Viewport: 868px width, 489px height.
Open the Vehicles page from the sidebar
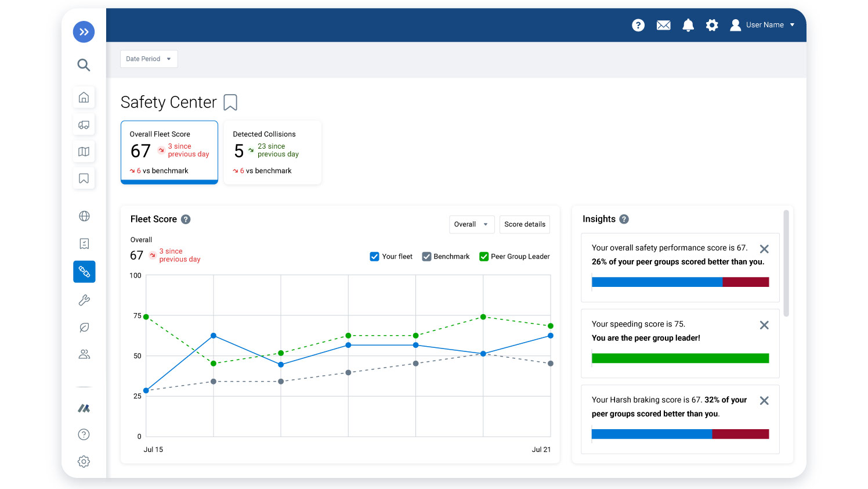tap(84, 124)
